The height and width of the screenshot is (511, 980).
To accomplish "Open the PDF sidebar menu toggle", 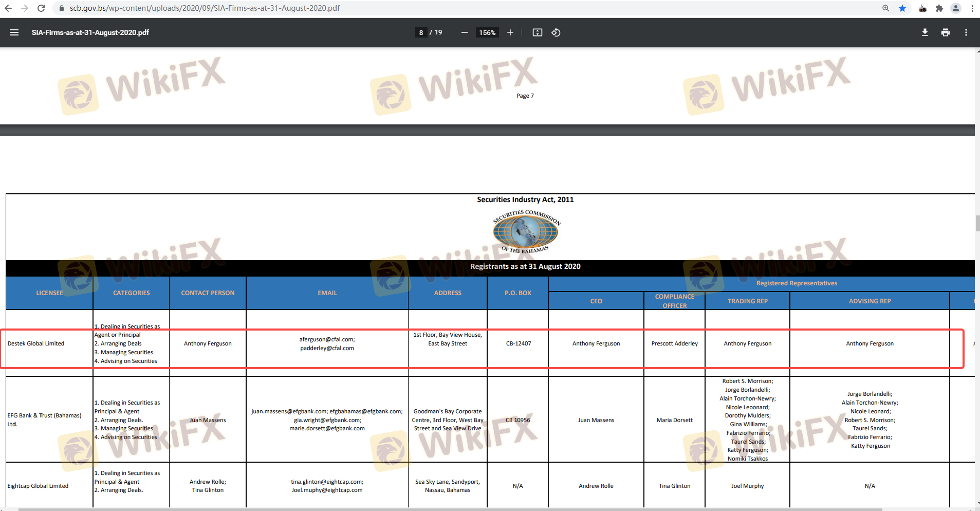I will click(x=14, y=32).
